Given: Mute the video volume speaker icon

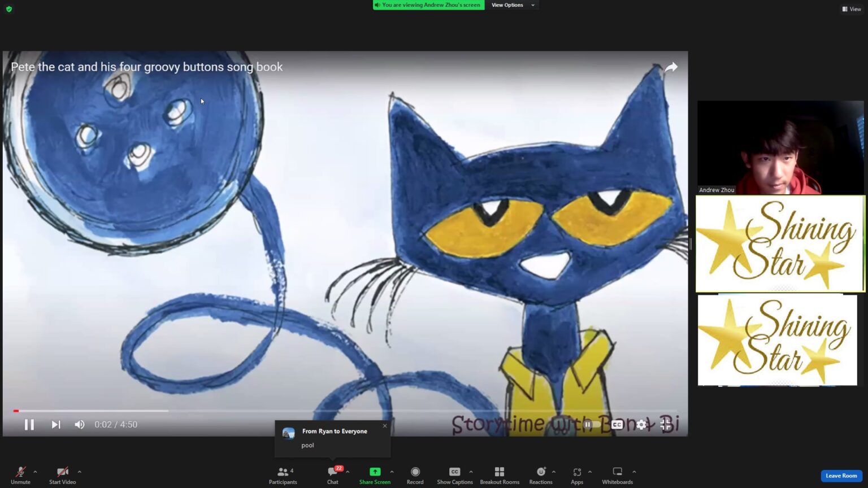Looking at the screenshot, I should pos(80,424).
